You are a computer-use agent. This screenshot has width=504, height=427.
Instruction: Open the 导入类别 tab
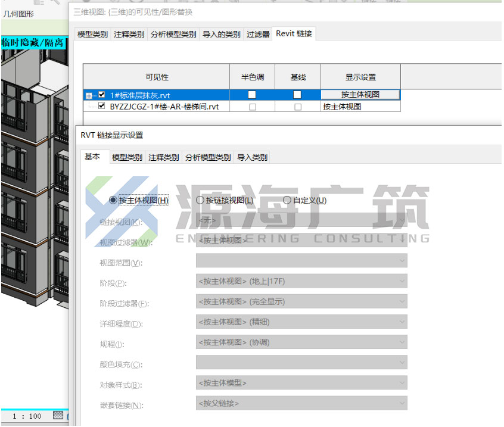252,157
